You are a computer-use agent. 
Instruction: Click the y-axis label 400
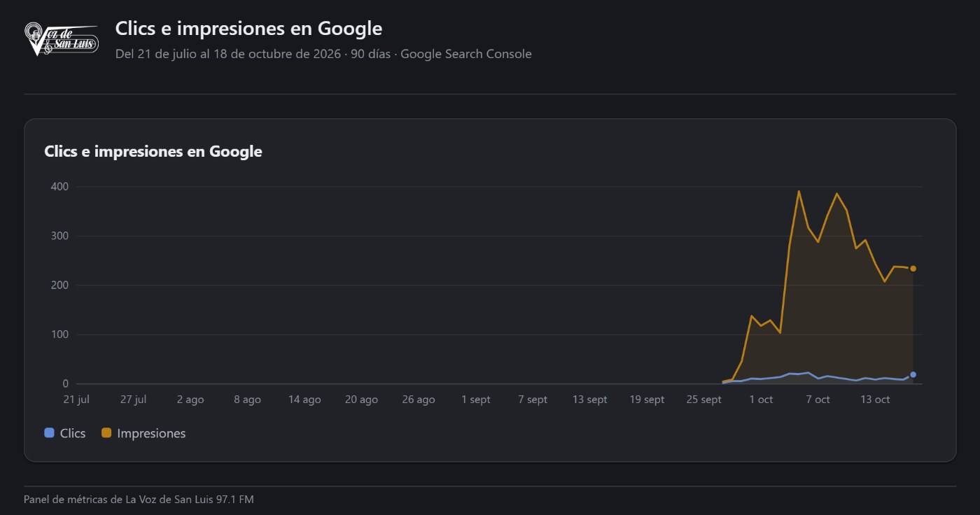point(59,187)
